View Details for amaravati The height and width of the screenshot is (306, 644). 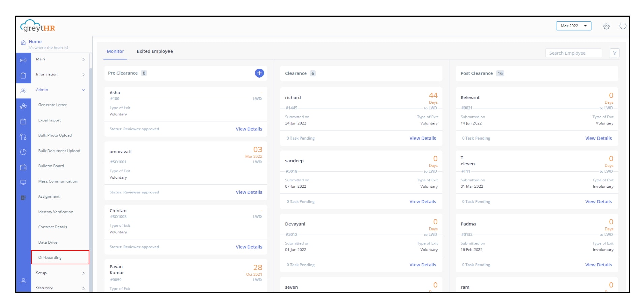[x=249, y=192]
